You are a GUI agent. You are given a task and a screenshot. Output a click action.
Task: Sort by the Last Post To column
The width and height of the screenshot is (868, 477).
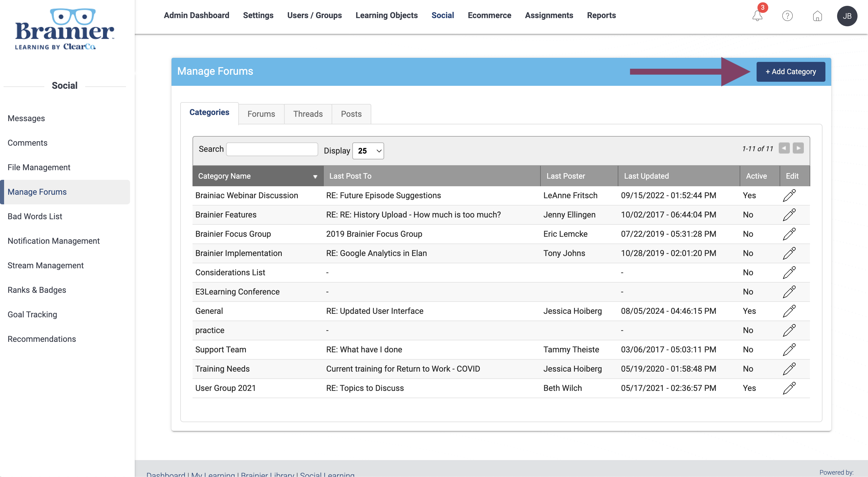(432, 176)
